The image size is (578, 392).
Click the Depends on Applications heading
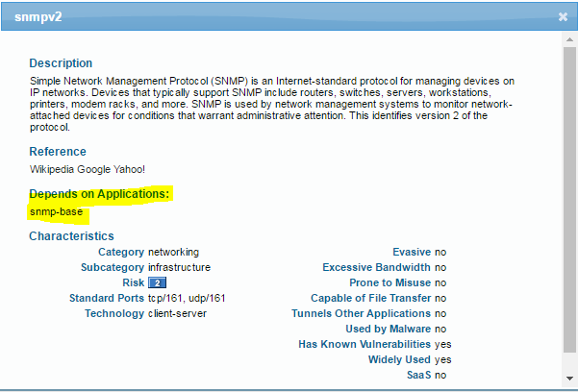pyautogui.click(x=99, y=194)
